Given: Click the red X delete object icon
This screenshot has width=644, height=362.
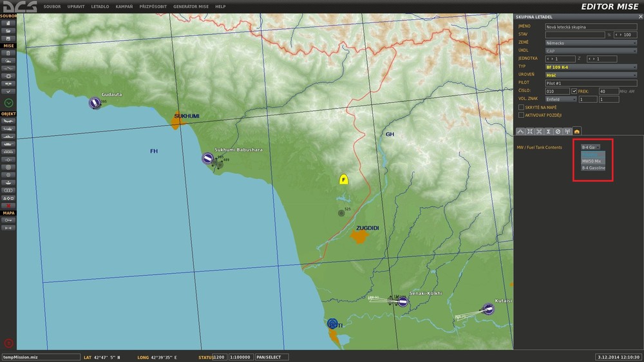Looking at the screenshot, I should [x=8, y=205].
